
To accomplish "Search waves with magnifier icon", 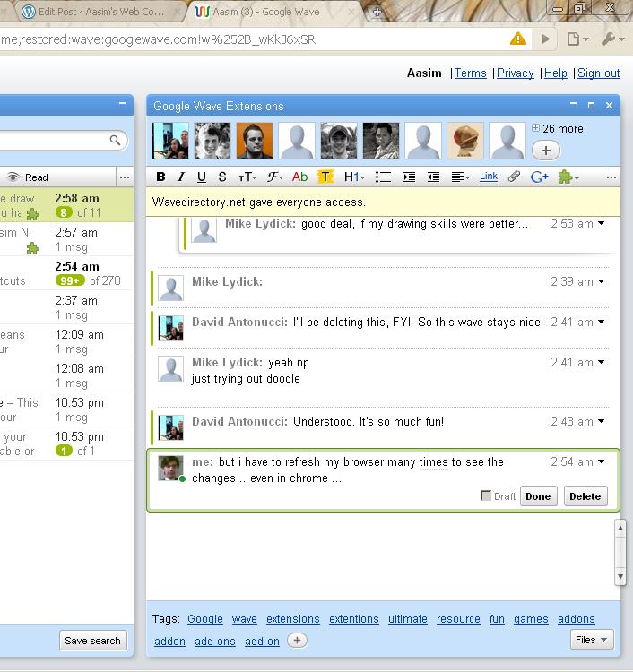I will pyautogui.click(x=115, y=140).
